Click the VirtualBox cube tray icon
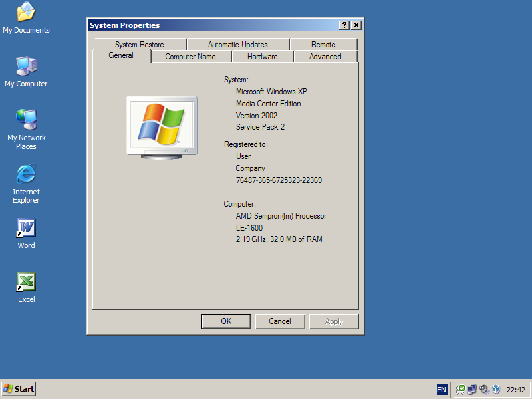 coord(496,390)
